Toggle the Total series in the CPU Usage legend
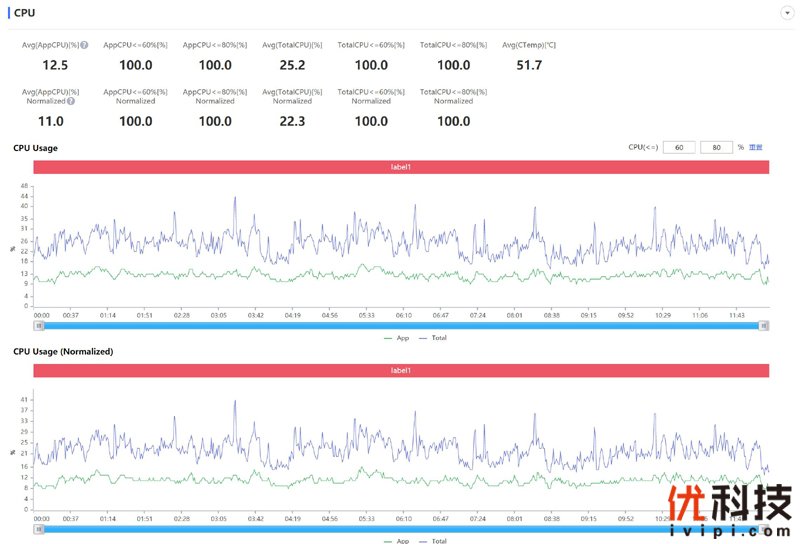This screenshot has height=544, width=800. click(x=432, y=338)
